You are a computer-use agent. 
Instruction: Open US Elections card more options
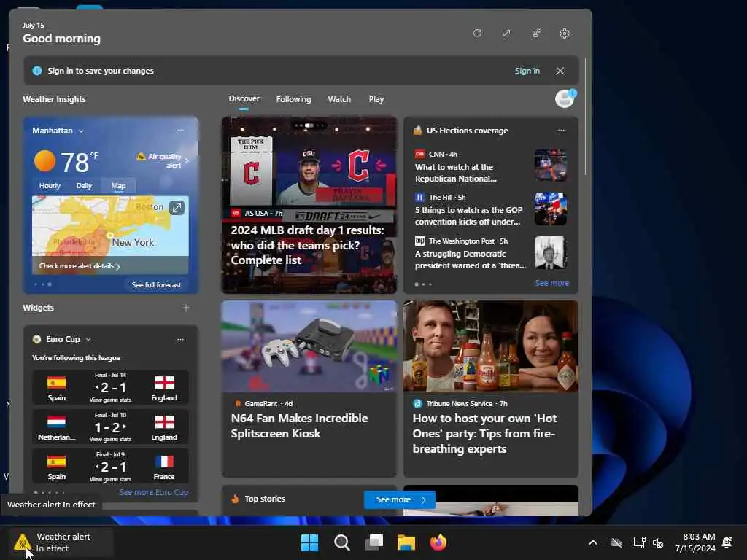pos(561,130)
